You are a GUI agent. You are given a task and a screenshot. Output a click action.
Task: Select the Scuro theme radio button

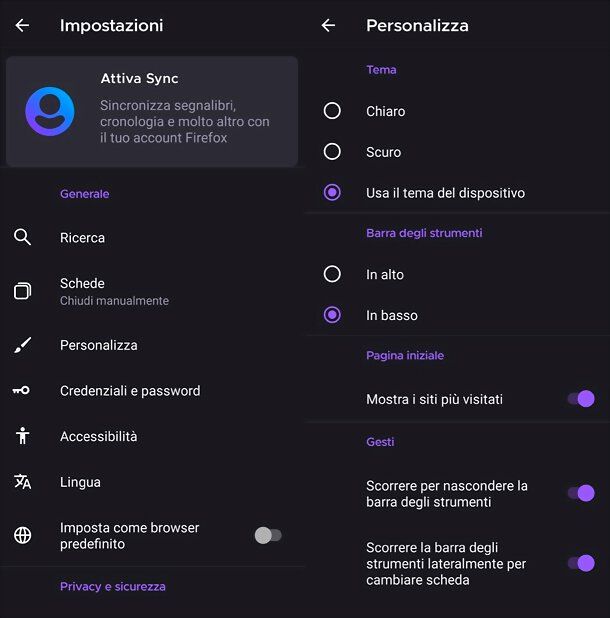click(x=332, y=151)
